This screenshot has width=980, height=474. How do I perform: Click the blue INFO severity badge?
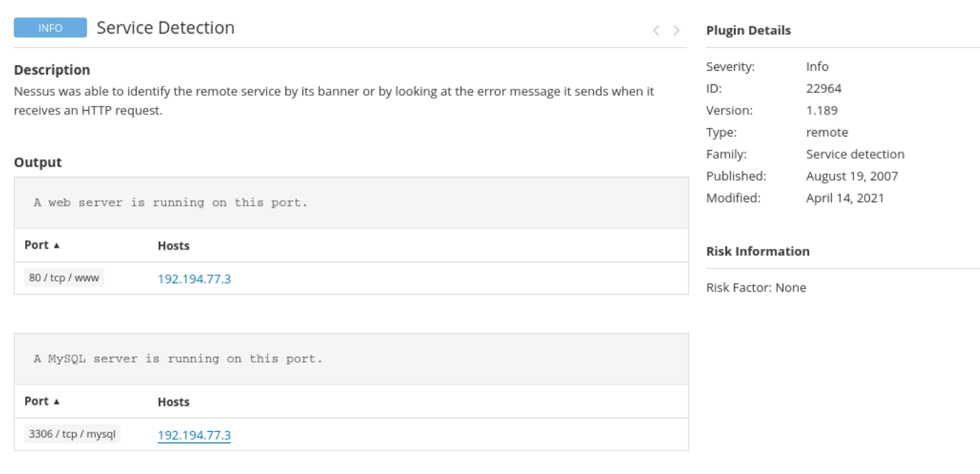click(50, 28)
